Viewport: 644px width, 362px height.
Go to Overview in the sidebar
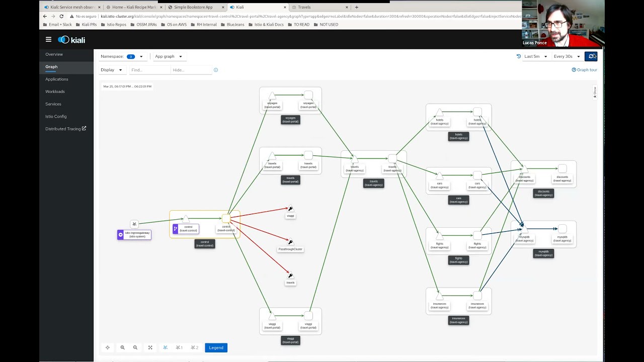pyautogui.click(x=54, y=54)
